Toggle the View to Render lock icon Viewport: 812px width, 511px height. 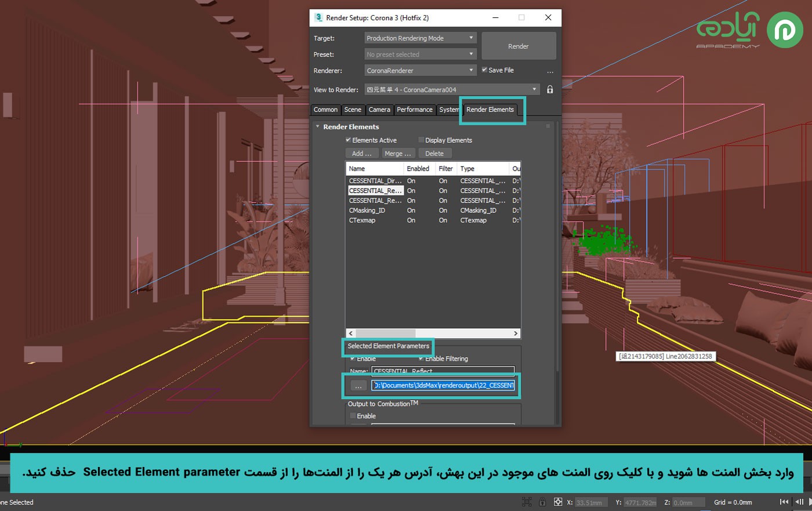click(x=550, y=89)
